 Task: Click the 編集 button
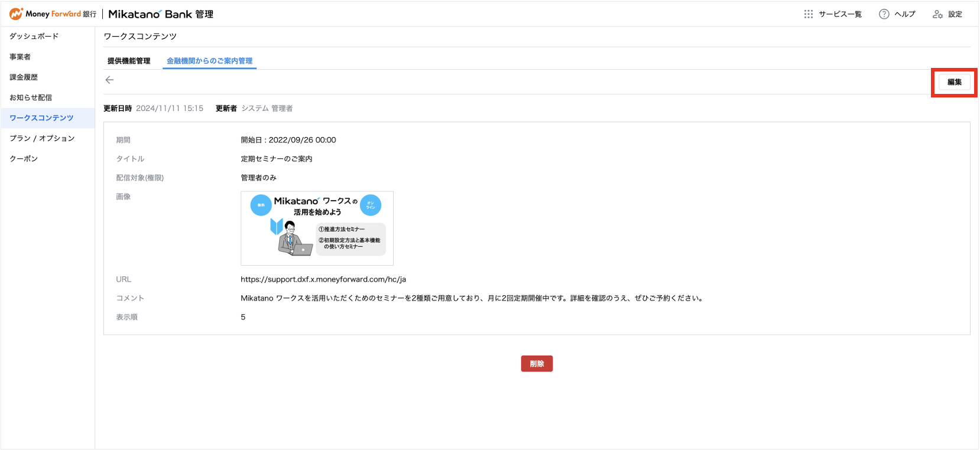pyautogui.click(x=955, y=82)
